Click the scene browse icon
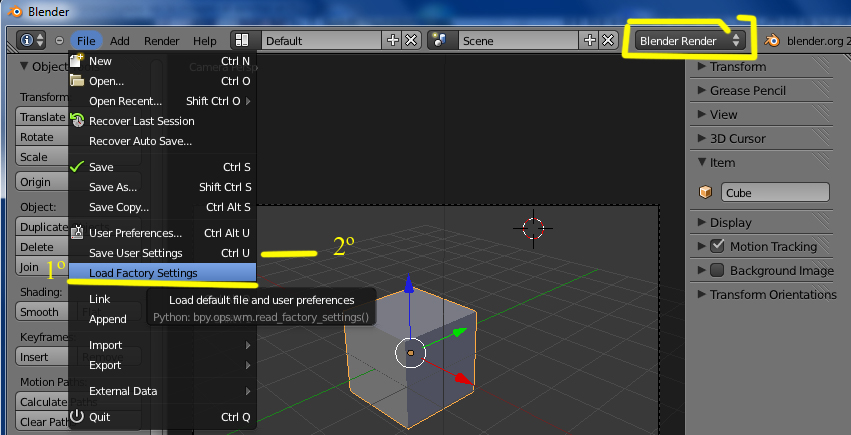The height and width of the screenshot is (435, 851). tap(438, 41)
